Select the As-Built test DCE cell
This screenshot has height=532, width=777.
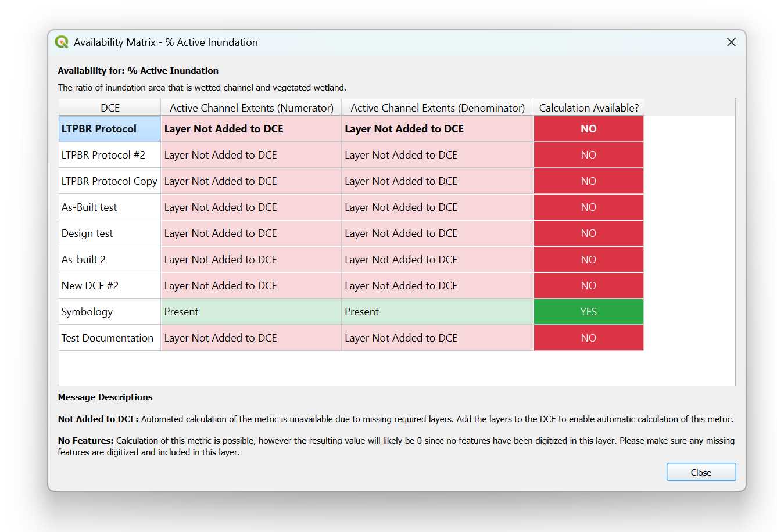110,207
